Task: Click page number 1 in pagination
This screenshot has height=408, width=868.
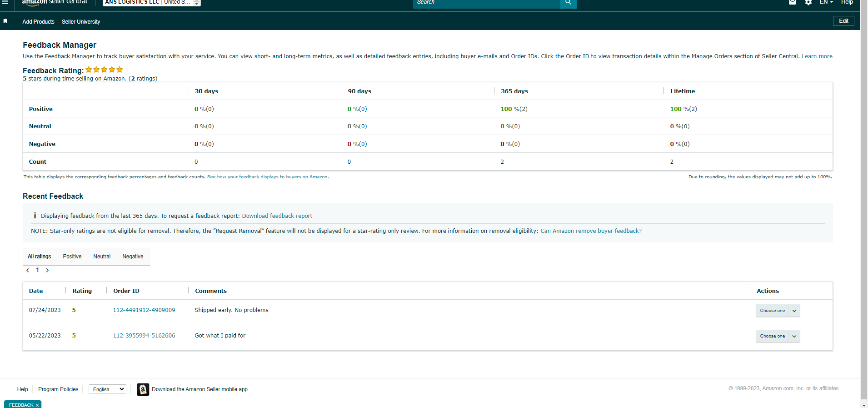Action: (x=37, y=270)
